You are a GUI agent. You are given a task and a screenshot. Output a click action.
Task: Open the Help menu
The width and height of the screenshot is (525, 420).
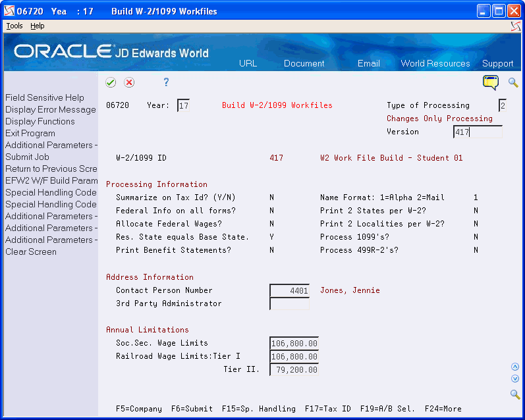coord(37,26)
